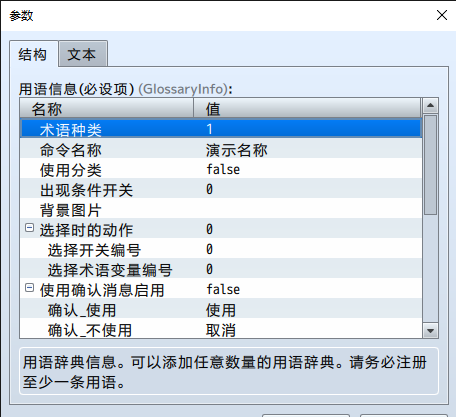Click the scrollbar up arrow

[x=430, y=106]
